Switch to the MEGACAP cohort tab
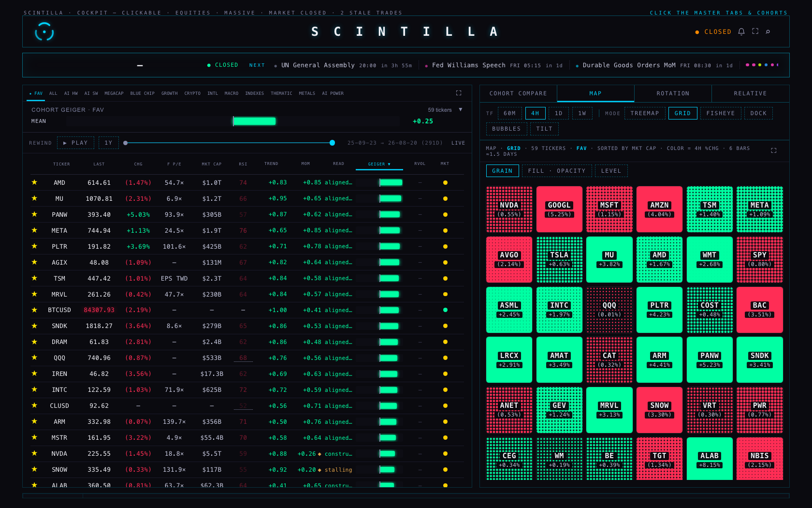Viewport: 812px width, 508px height. (x=114, y=93)
